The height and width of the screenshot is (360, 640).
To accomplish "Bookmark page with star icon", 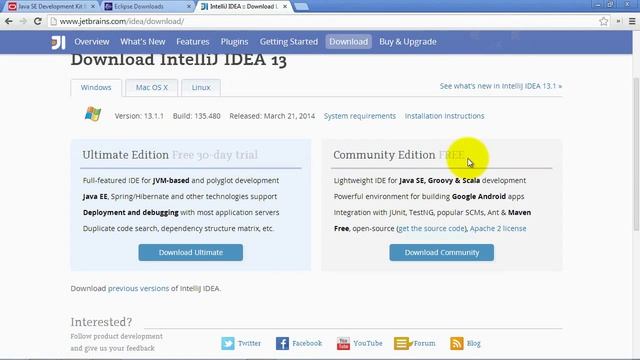I will (x=604, y=21).
